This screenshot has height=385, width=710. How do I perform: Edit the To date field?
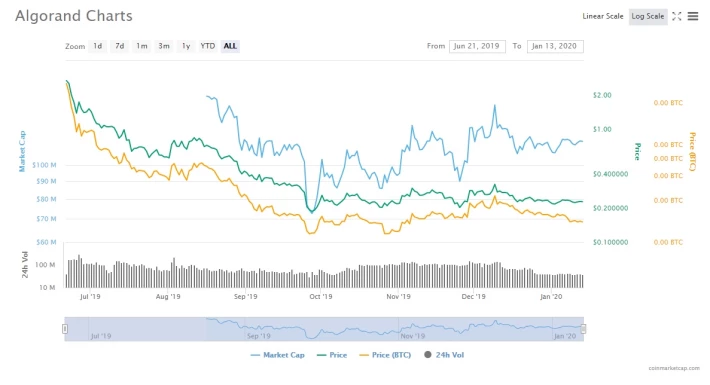pos(555,46)
